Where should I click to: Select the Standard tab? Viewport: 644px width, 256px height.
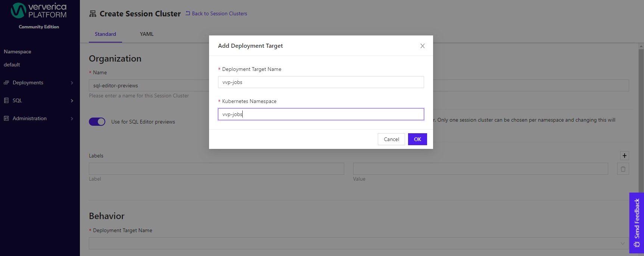point(105,34)
